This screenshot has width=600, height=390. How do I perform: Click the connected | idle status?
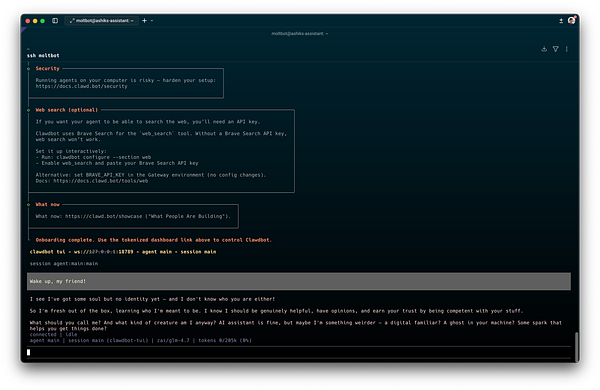click(x=53, y=335)
